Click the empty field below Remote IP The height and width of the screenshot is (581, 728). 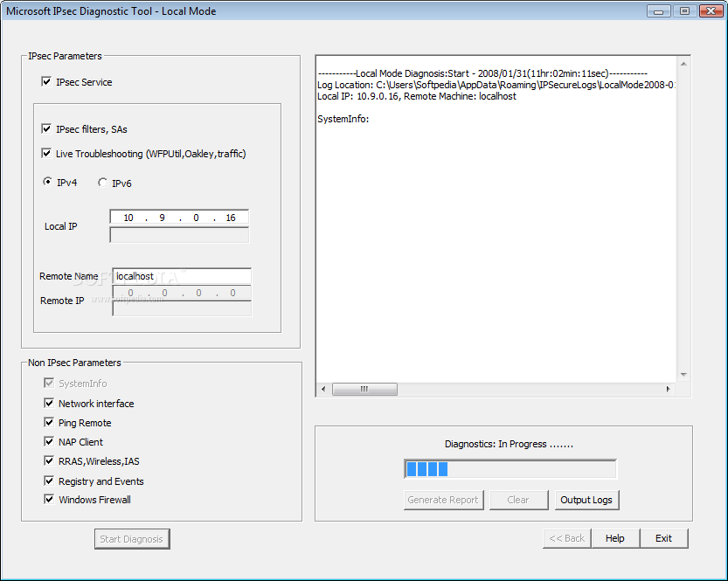pyautogui.click(x=182, y=308)
